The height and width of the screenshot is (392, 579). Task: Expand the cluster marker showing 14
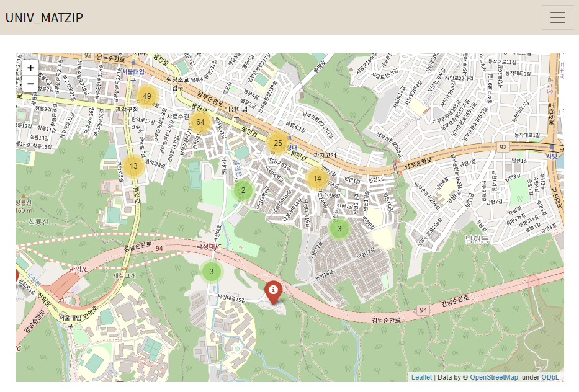click(317, 178)
